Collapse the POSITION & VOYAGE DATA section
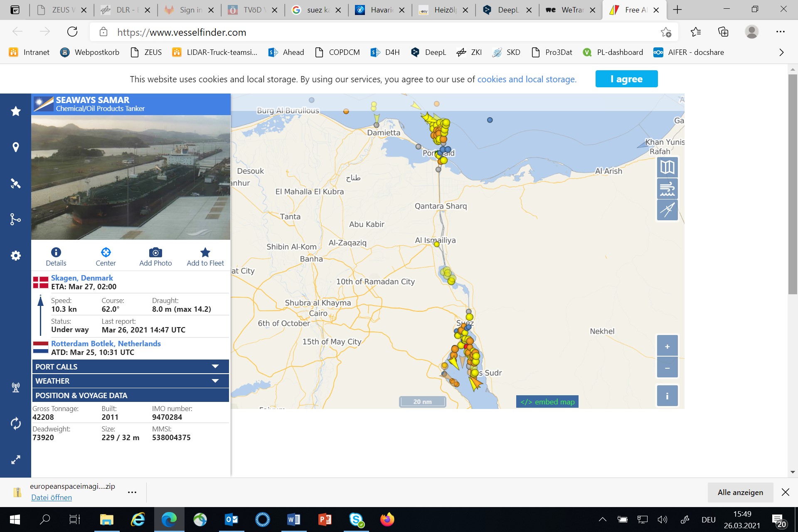Viewport: 798px width, 532px height. (131, 395)
